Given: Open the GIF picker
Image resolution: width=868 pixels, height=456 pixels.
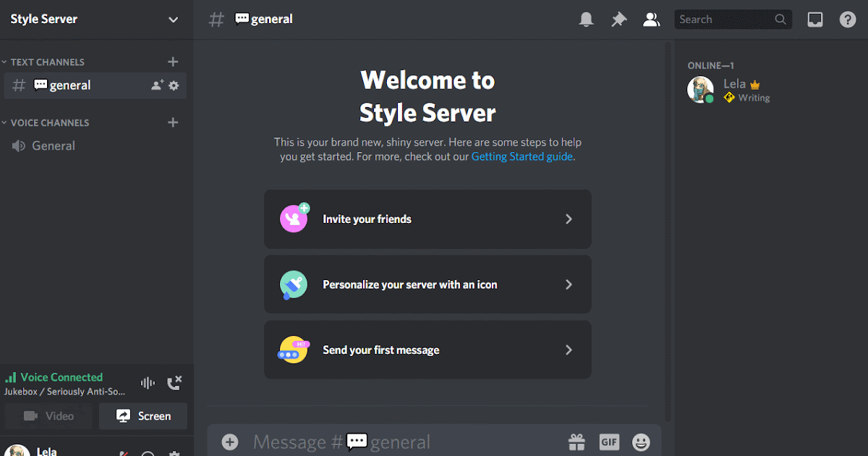Looking at the screenshot, I should [x=609, y=442].
